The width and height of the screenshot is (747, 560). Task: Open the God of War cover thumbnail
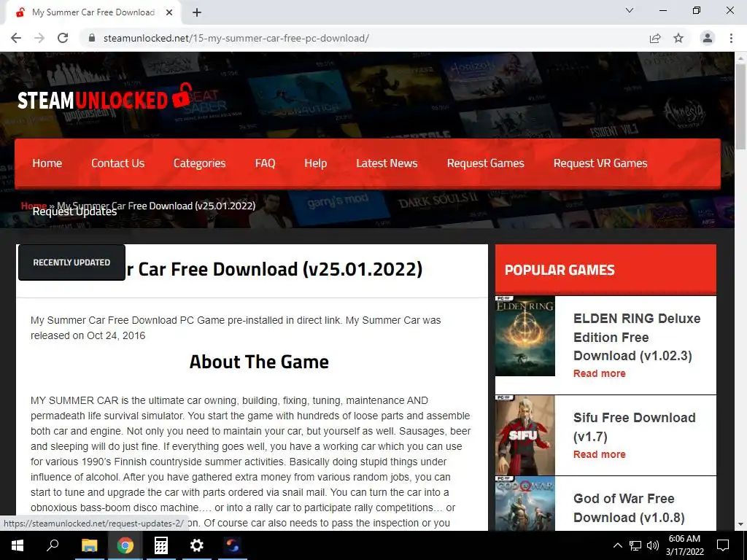(525, 504)
